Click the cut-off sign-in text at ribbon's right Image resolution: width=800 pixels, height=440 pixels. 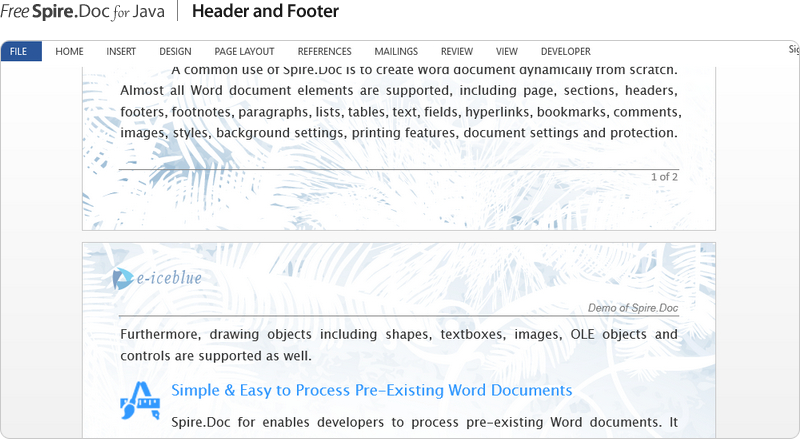794,49
